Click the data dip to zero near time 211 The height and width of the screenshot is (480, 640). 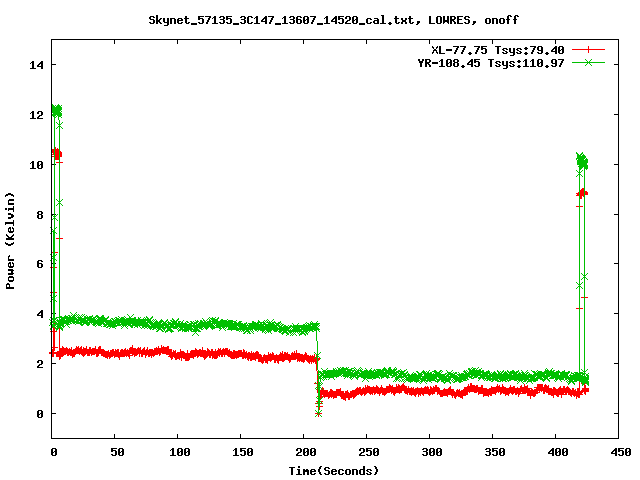click(x=318, y=414)
